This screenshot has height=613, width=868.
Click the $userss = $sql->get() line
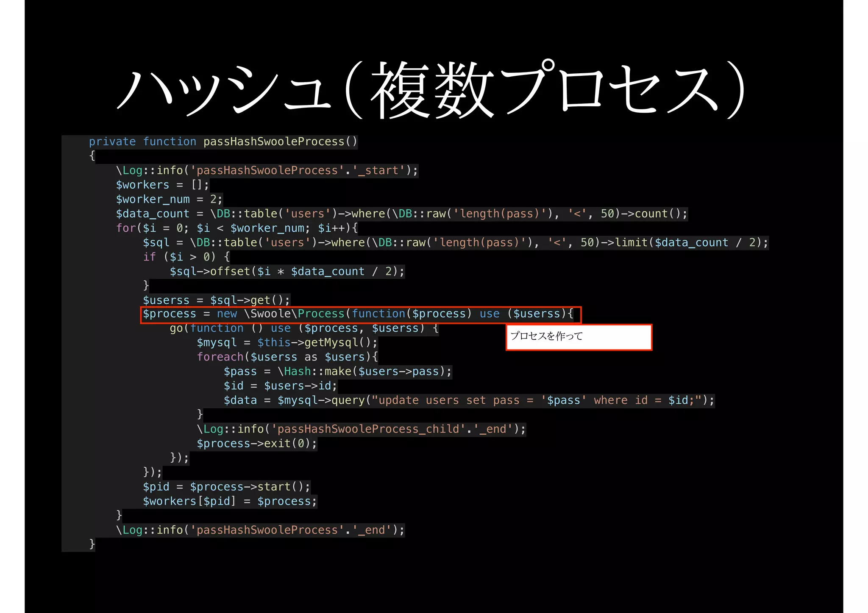pos(216,300)
